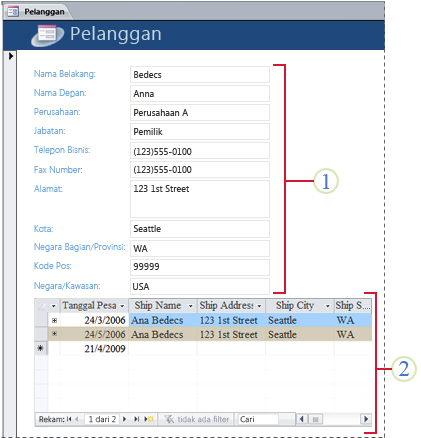Click the Negara/Kawasan label

[x=67, y=286]
